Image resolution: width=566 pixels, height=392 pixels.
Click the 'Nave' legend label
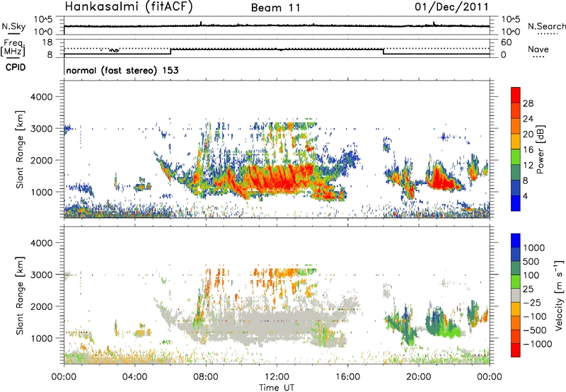[x=538, y=49]
